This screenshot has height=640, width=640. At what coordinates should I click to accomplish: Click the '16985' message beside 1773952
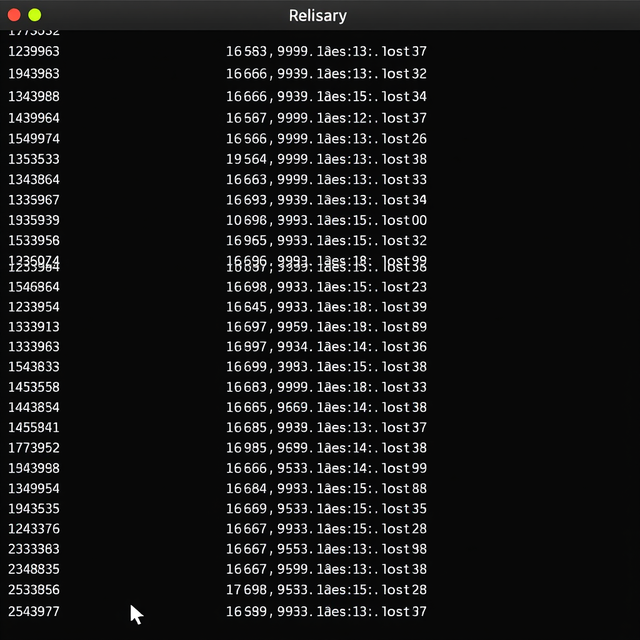[247, 448]
